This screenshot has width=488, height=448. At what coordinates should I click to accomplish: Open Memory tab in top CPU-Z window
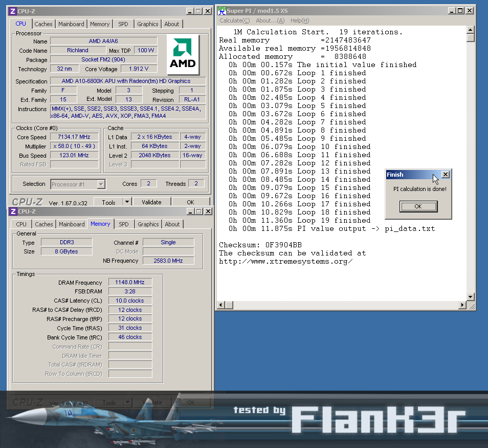tap(100, 24)
